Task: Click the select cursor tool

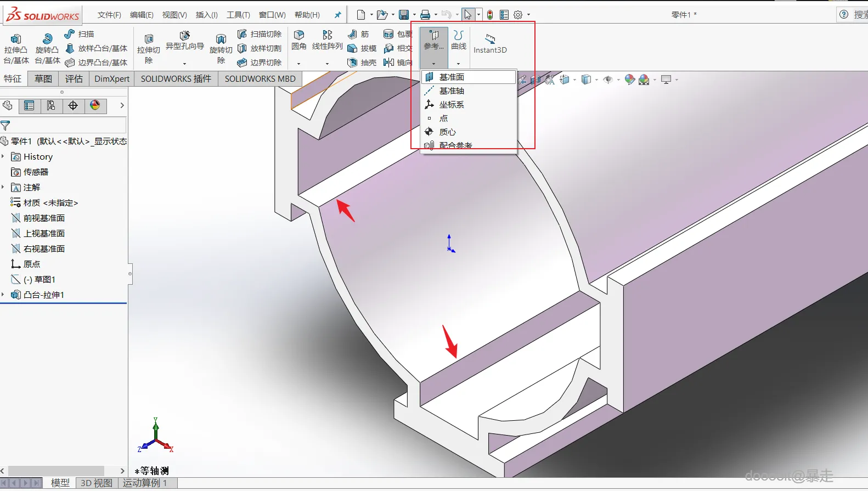Action: pos(467,15)
